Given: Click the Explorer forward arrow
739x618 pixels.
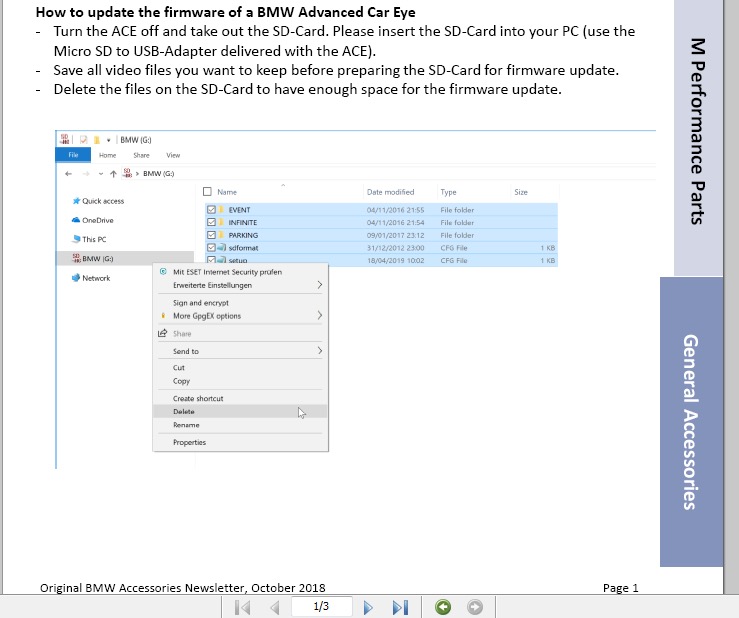Looking at the screenshot, I should pos(86,173).
